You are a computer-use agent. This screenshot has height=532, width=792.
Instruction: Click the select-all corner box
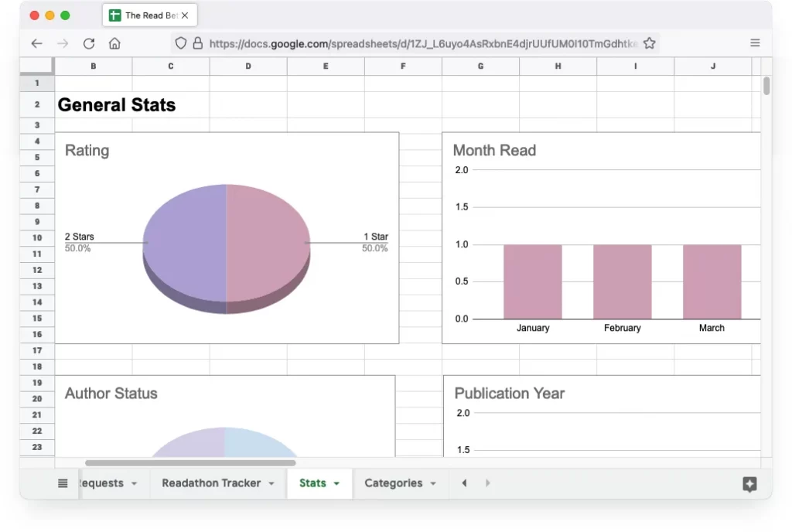pos(37,66)
